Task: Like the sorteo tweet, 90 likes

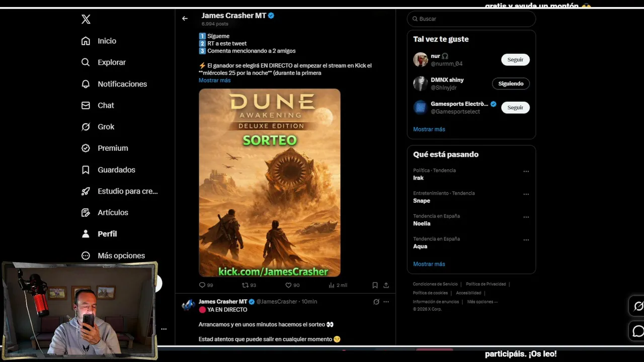Action: tap(292, 285)
